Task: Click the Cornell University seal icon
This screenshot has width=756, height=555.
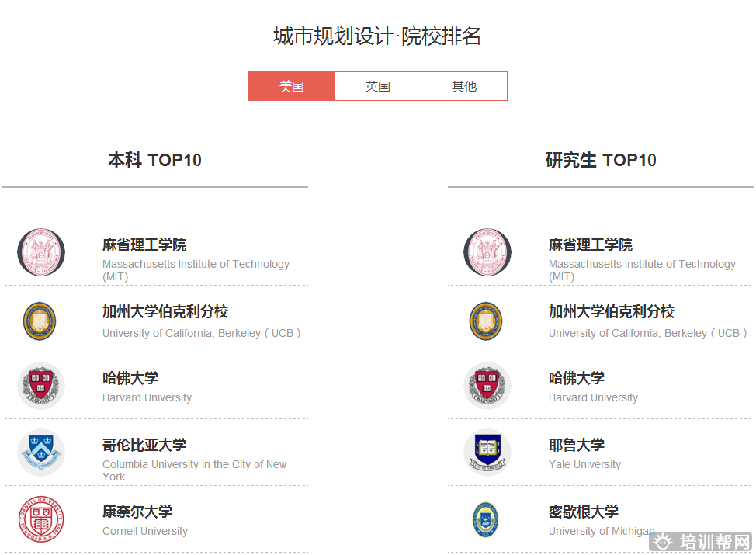Action: point(41,519)
